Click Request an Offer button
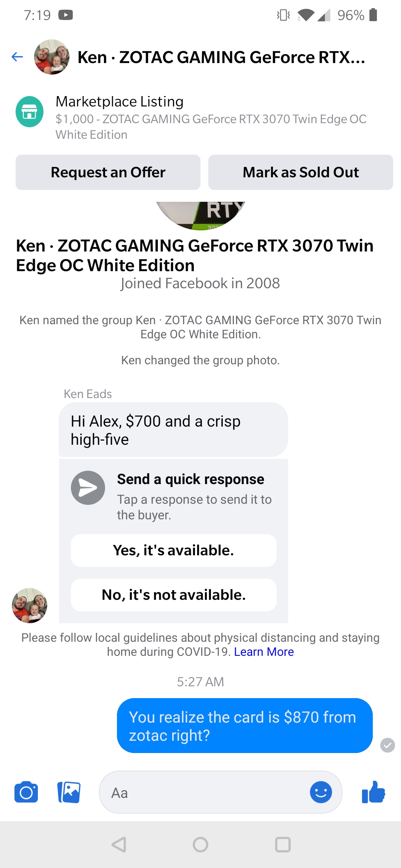This screenshot has width=401, height=868. pyautogui.click(x=108, y=172)
